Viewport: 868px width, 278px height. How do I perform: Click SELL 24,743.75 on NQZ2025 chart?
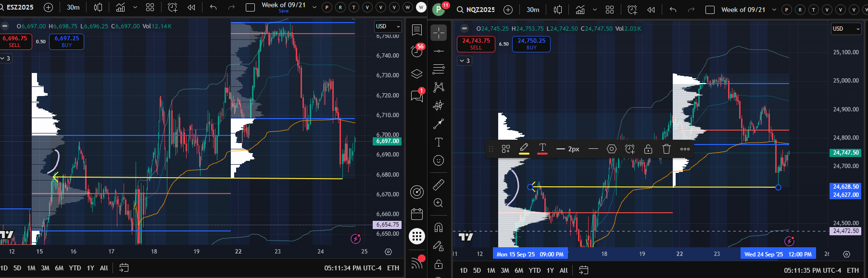tap(476, 44)
